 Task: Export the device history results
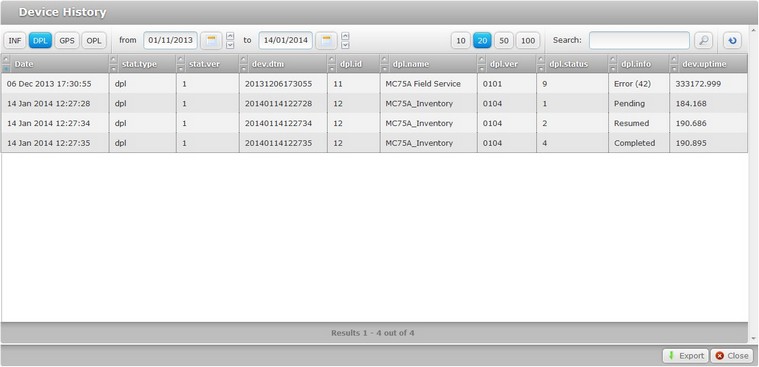pyautogui.click(x=685, y=356)
